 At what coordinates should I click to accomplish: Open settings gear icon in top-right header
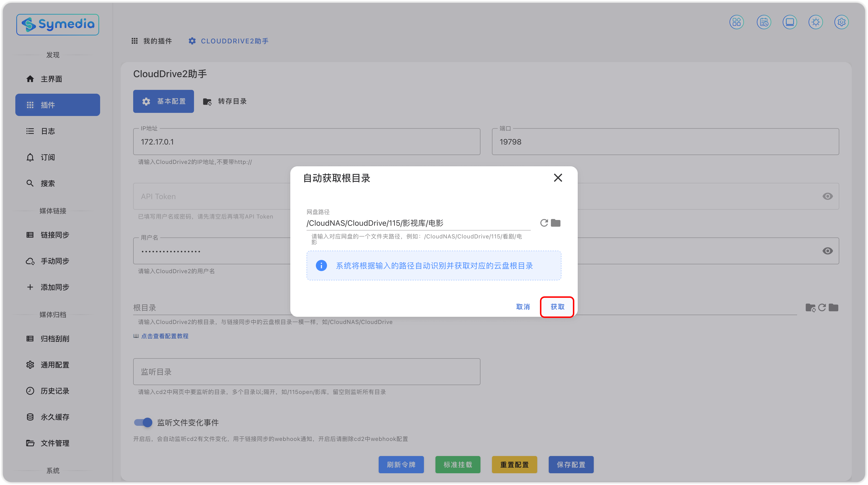click(x=841, y=22)
